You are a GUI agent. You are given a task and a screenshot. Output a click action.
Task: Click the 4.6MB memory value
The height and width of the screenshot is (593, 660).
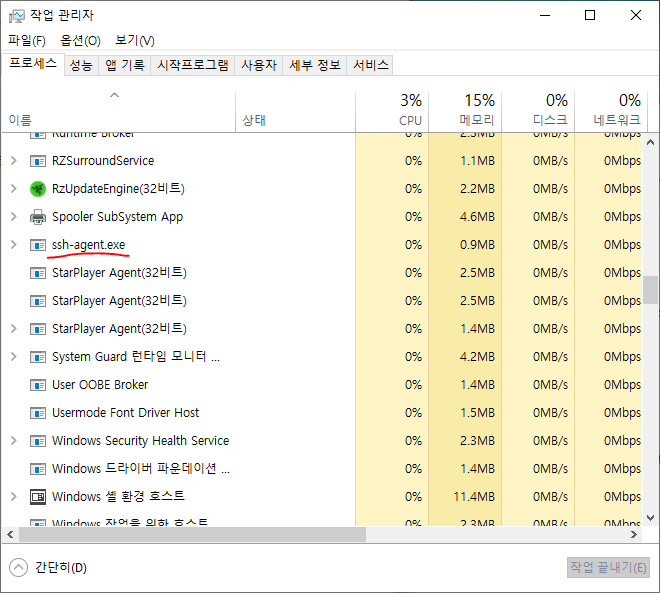(477, 217)
